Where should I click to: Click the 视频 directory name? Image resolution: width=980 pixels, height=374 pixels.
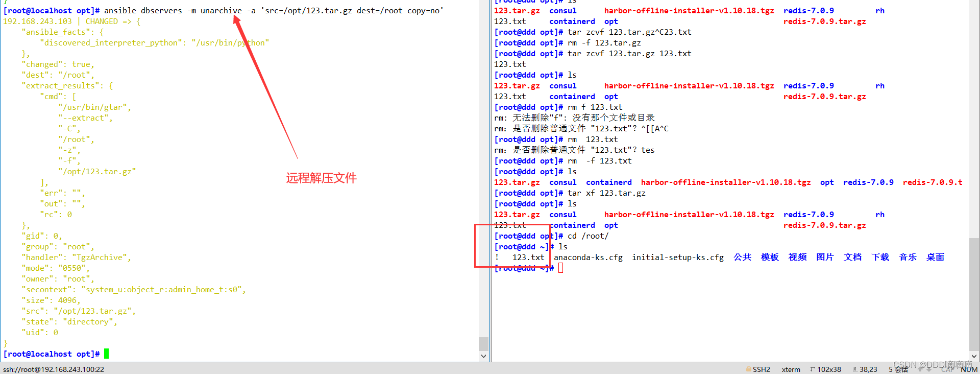[x=797, y=257]
